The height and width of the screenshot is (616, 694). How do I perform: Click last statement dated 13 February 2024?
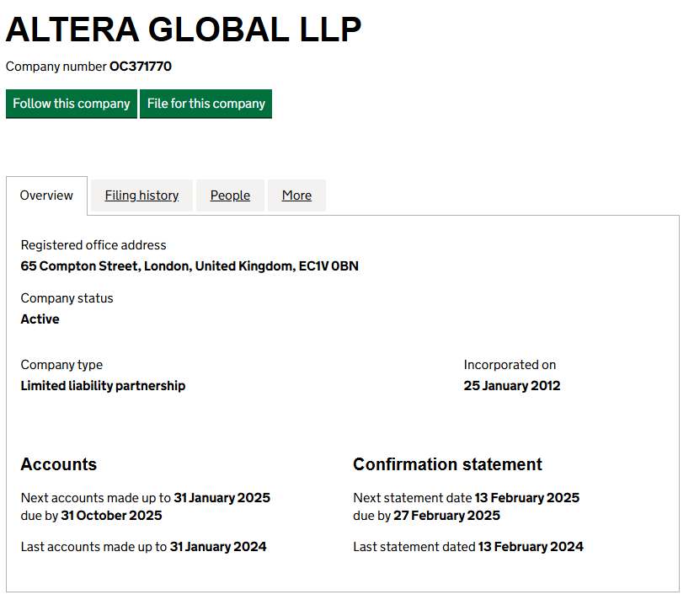(531, 547)
